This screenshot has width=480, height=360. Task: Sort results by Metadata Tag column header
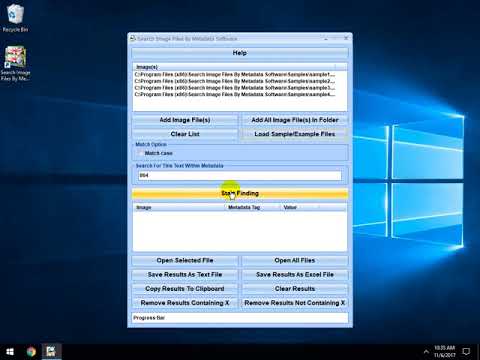pos(253,207)
